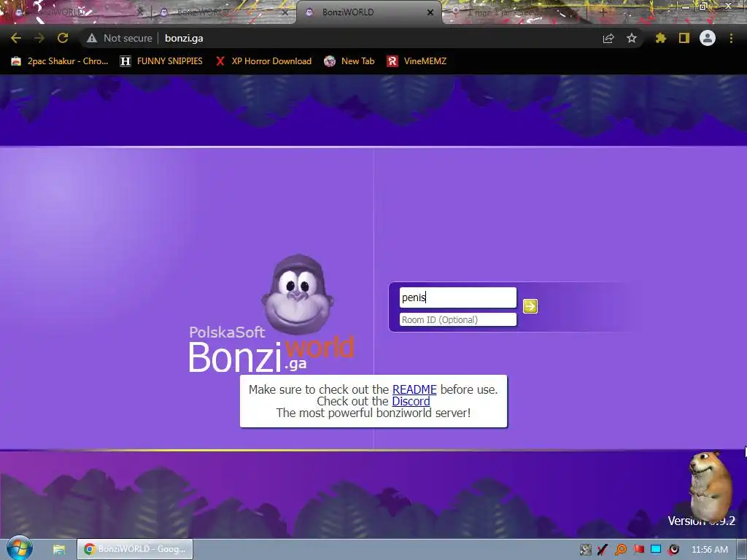Image resolution: width=747 pixels, height=560 pixels.
Task: Click the red-black checkmark tray icon
Action: [603, 550]
